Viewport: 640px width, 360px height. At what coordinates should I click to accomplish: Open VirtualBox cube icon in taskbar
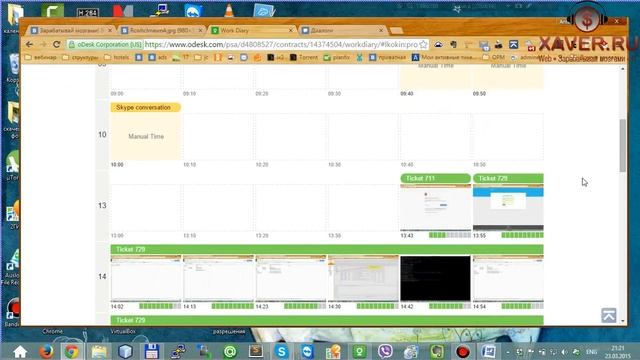click(x=125, y=351)
